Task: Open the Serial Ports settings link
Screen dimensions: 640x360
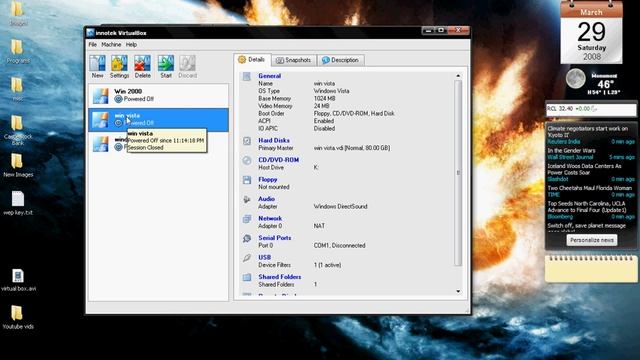Action: tap(275, 238)
